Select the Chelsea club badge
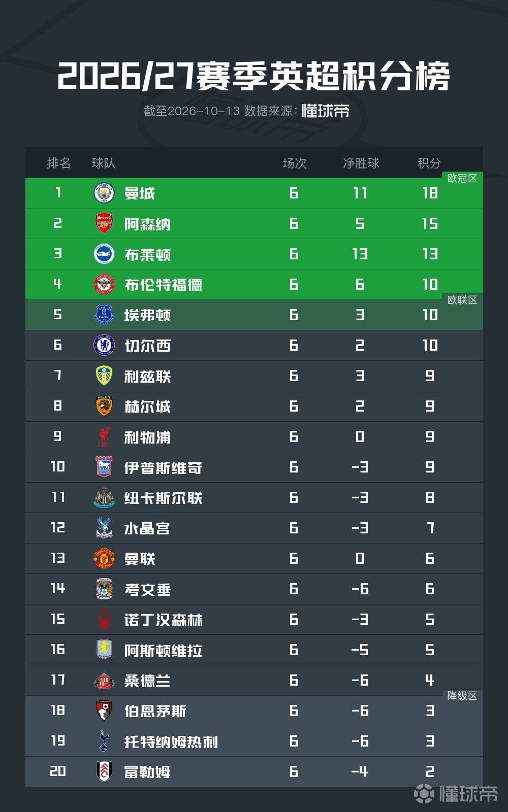 [x=104, y=346]
